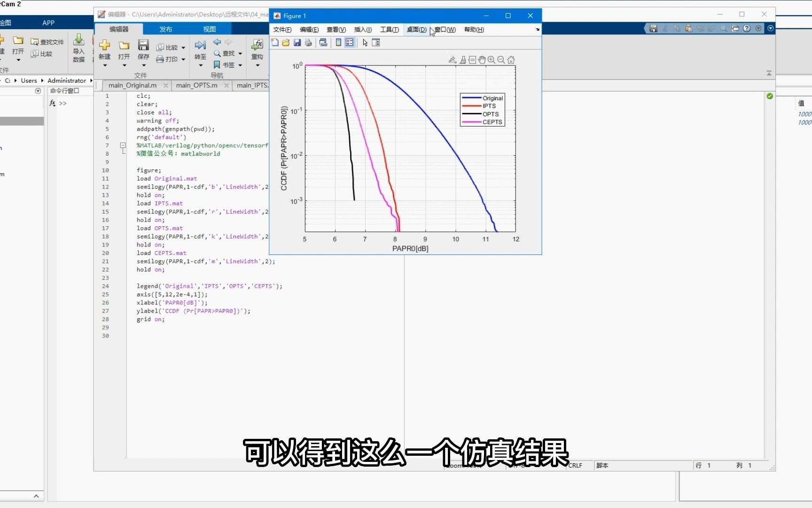Image resolution: width=812 pixels, height=508 pixels.
Task: Click the 转至 go-to icon in editor ribbon
Action: 200,45
